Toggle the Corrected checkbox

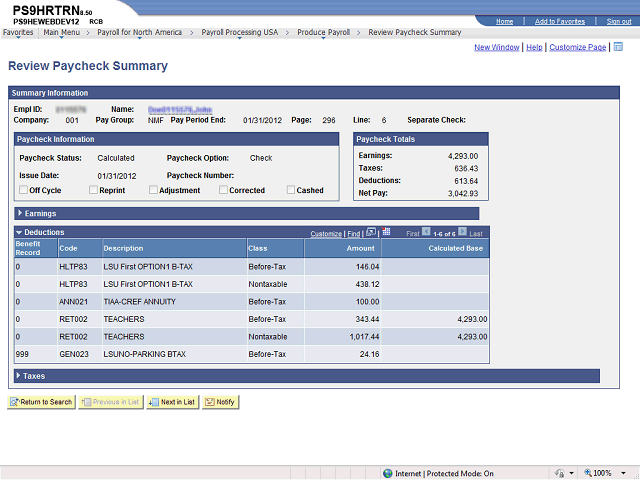click(223, 190)
